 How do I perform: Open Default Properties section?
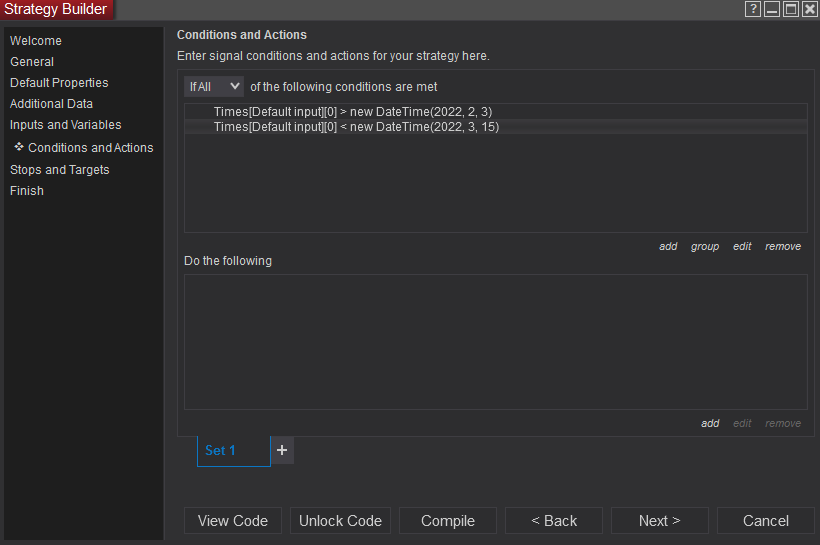pos(59,83)
